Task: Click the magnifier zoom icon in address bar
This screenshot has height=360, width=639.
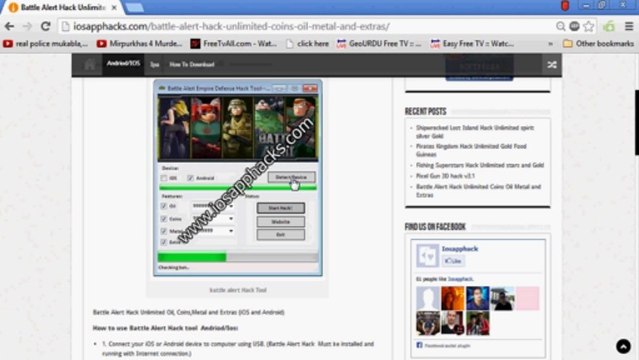Action: coord(561,27)
